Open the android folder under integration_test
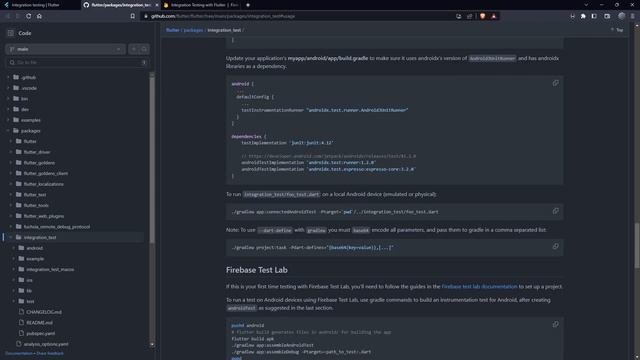The width and height of the screenshot is (640, 360). click(34, 248)
